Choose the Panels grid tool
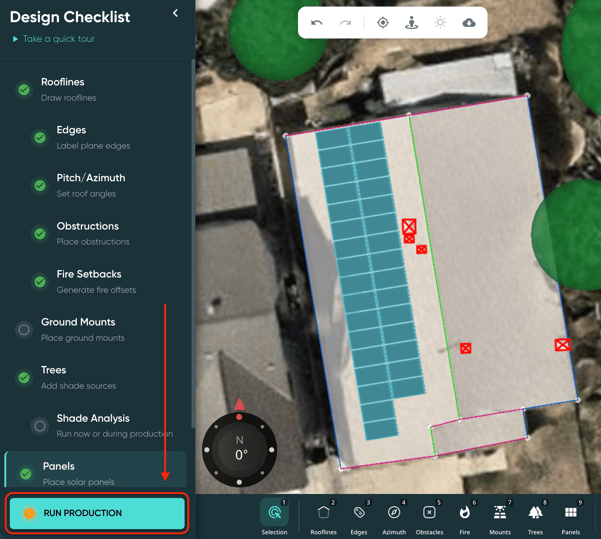The width and height of the screenshot is (601, 539). (570, 515)
